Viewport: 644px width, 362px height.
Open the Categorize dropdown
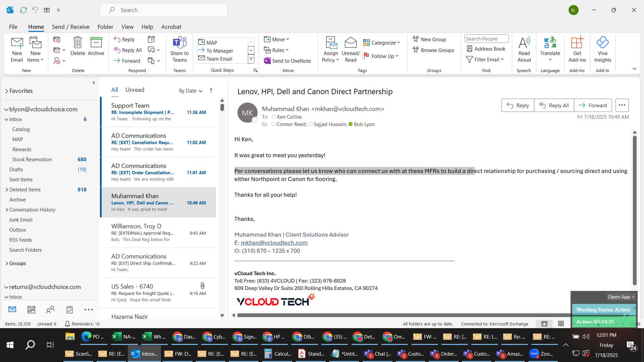click(382, 43)
